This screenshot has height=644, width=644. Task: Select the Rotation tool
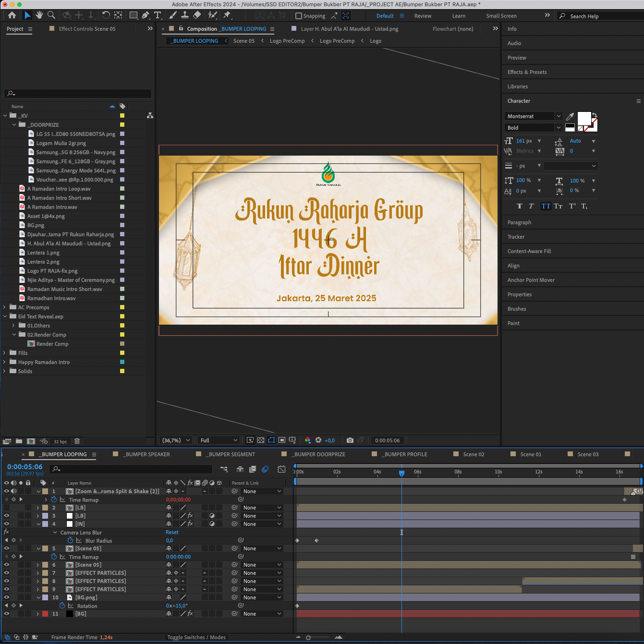[x=106, y=15]
